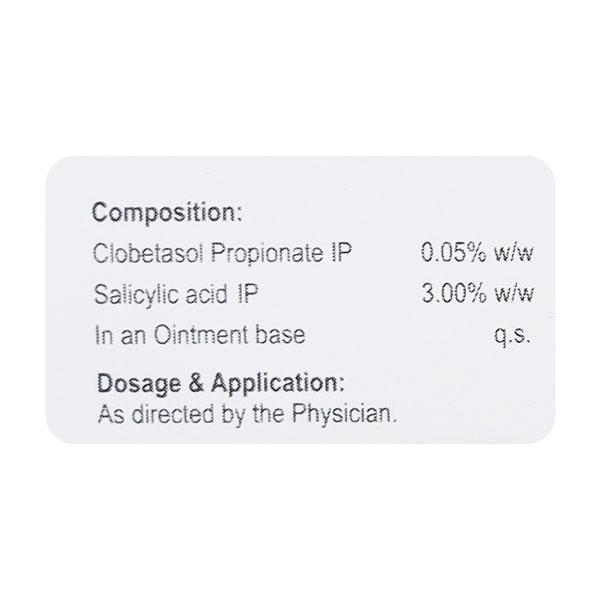600x600 pixels.
Task: Click the Composition heading
Action: [x=166, y=213]
